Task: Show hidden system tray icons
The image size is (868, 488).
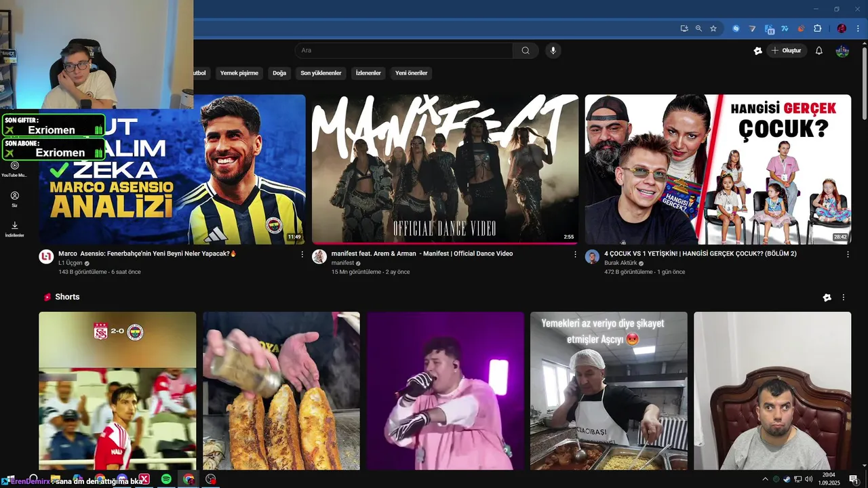Action: (x=766, y=479)
